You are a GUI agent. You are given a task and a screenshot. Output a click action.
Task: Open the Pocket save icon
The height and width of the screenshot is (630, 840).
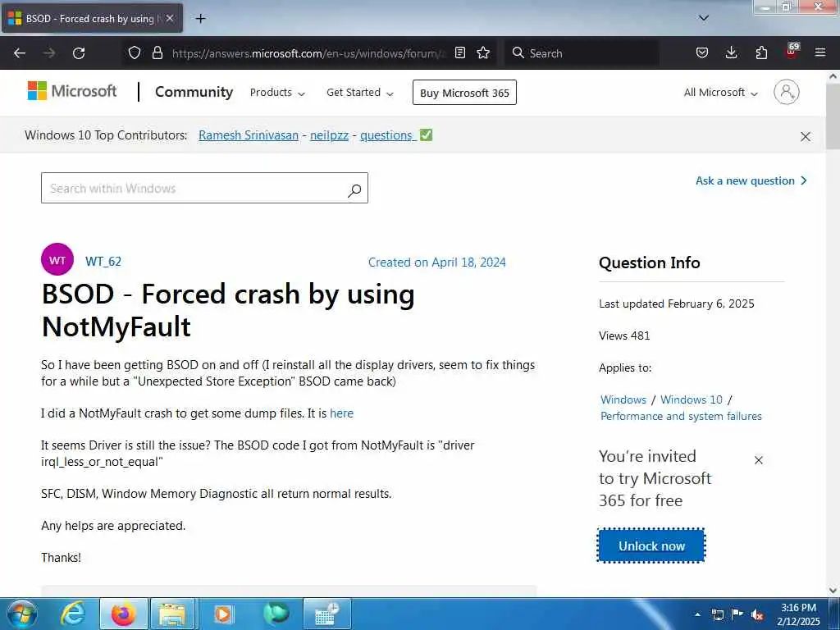click(x=702, y=53)
